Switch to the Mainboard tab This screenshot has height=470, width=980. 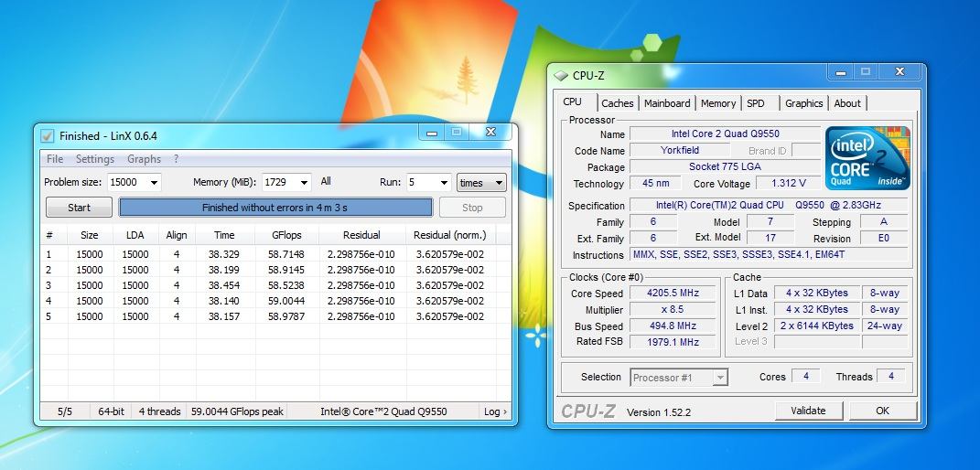667,103
